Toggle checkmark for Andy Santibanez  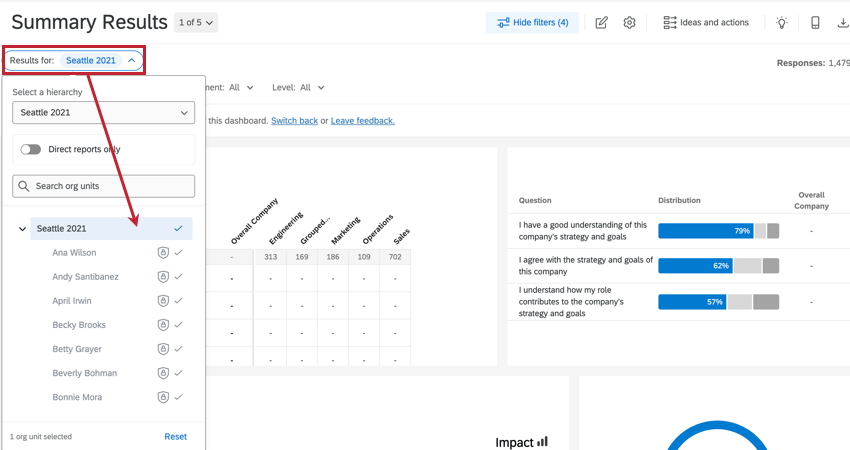point(179,277)
